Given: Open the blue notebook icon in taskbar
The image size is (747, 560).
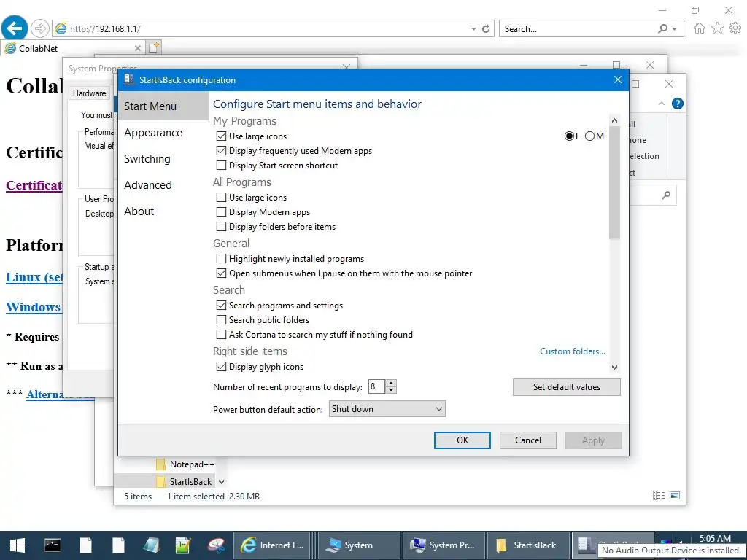Looking at the screenshot, I should click(x=152, y=545).
